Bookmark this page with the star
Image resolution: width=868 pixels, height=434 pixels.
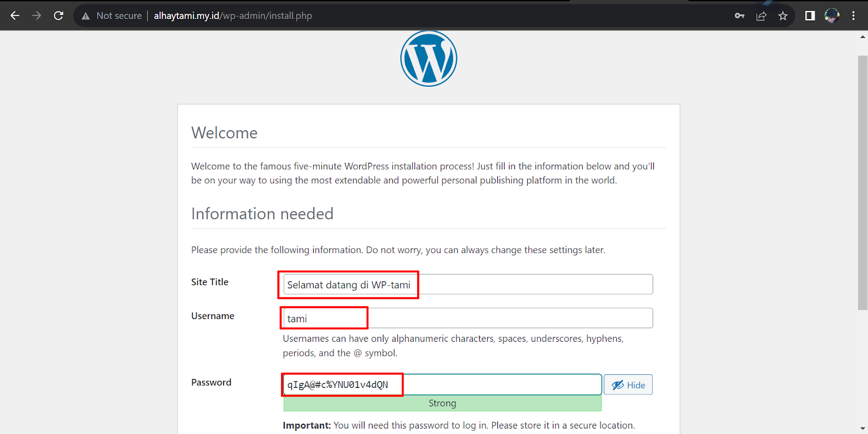click(783, 16)
